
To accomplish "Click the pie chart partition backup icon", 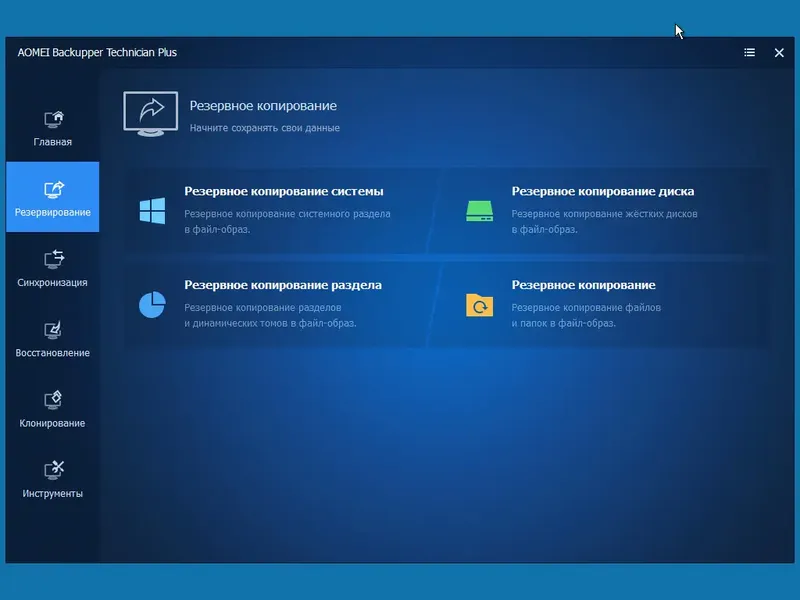I will point(152,305).
